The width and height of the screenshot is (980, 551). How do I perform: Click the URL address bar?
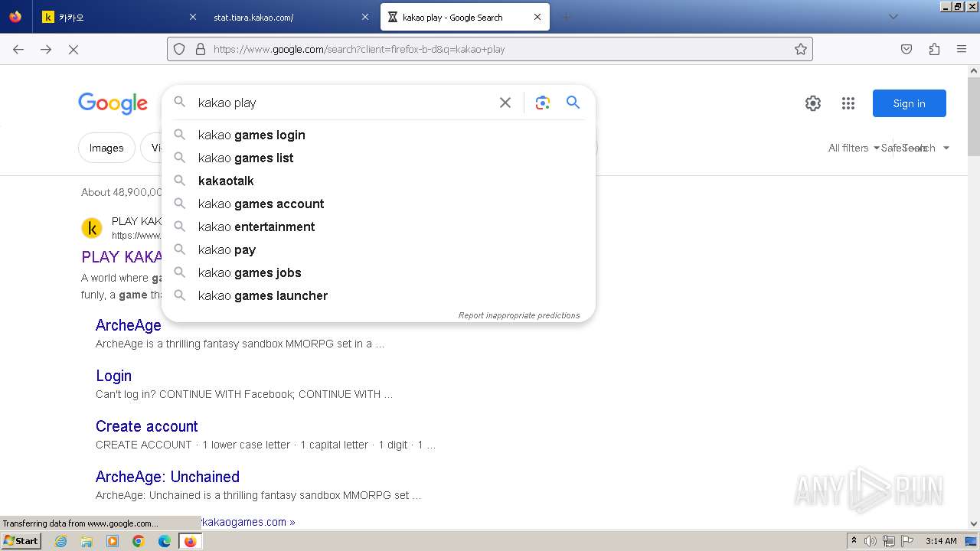click(x=490, y=49)
